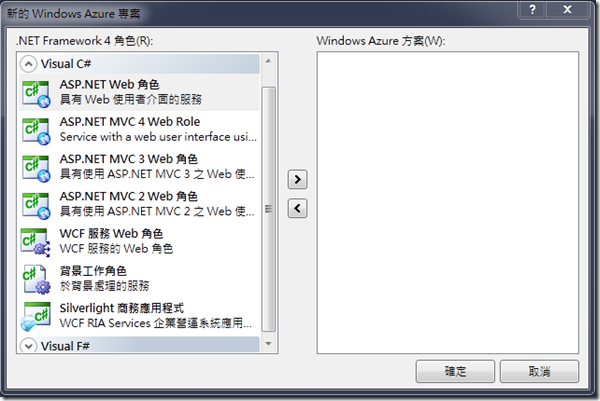Cancel the dialog with the 取消 button
This screenshot has height=401, width=600.
pyautogui.click(x=539, y=371)
